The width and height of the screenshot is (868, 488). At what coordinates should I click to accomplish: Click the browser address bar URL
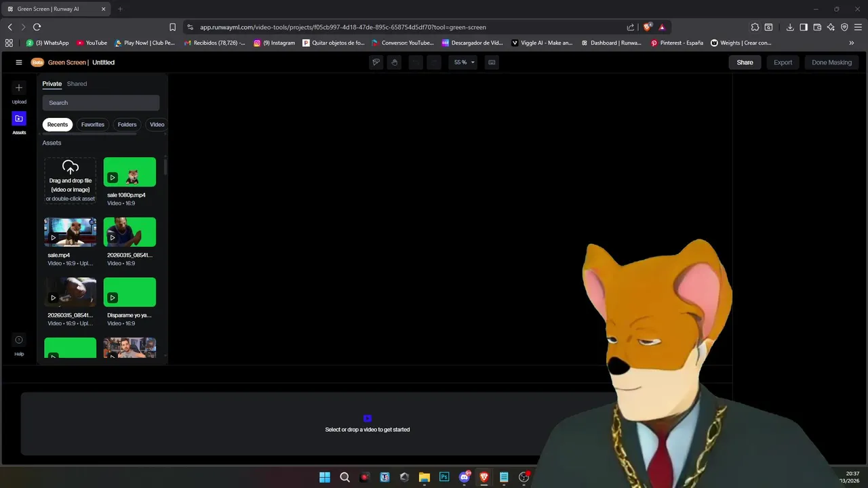point(343,27)
